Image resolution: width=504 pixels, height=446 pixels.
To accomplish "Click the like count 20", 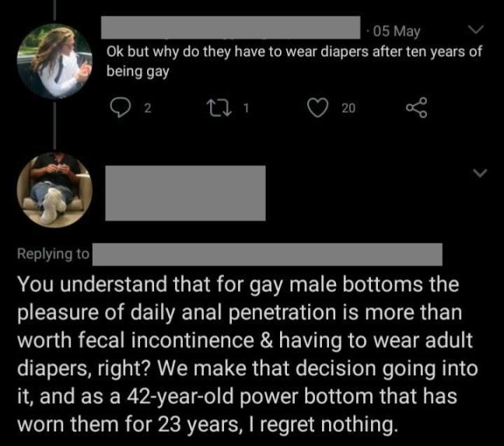I will (x=348, y=108).
